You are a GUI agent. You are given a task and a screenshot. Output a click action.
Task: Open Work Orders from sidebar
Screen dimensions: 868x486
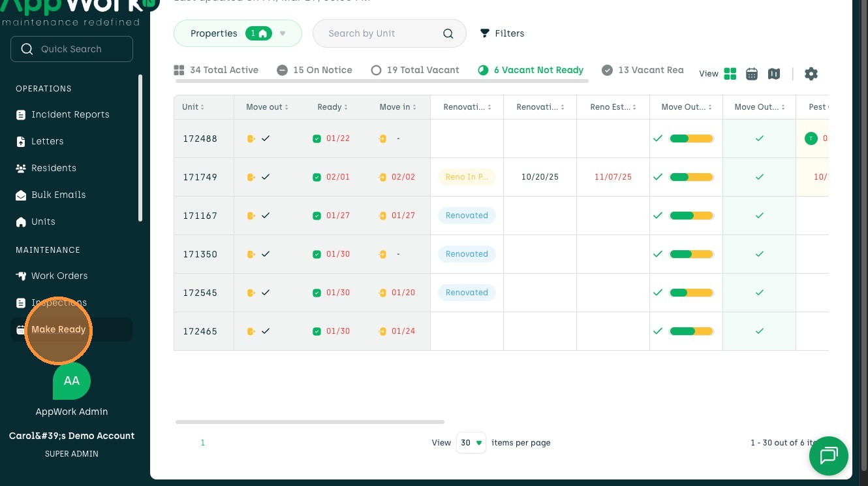(59, 276)
